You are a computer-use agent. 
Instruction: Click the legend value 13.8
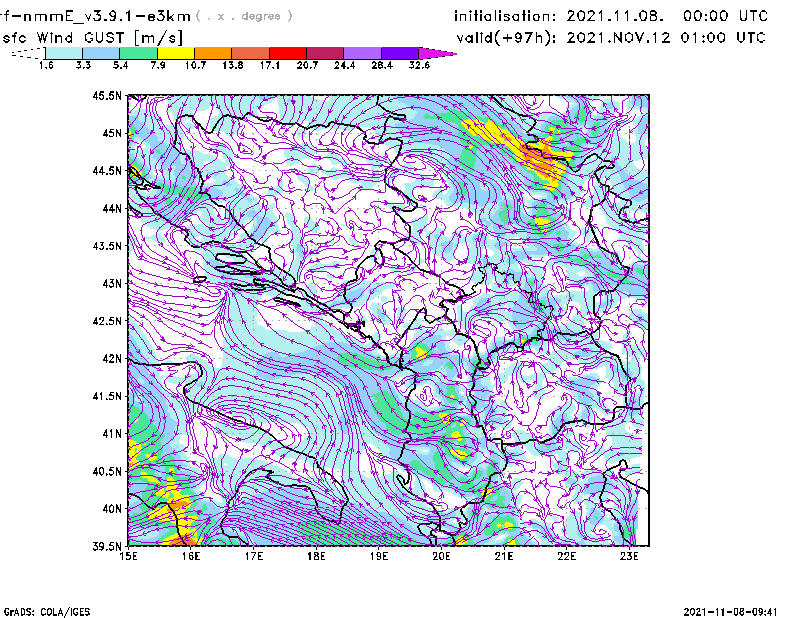coord(232,65)
